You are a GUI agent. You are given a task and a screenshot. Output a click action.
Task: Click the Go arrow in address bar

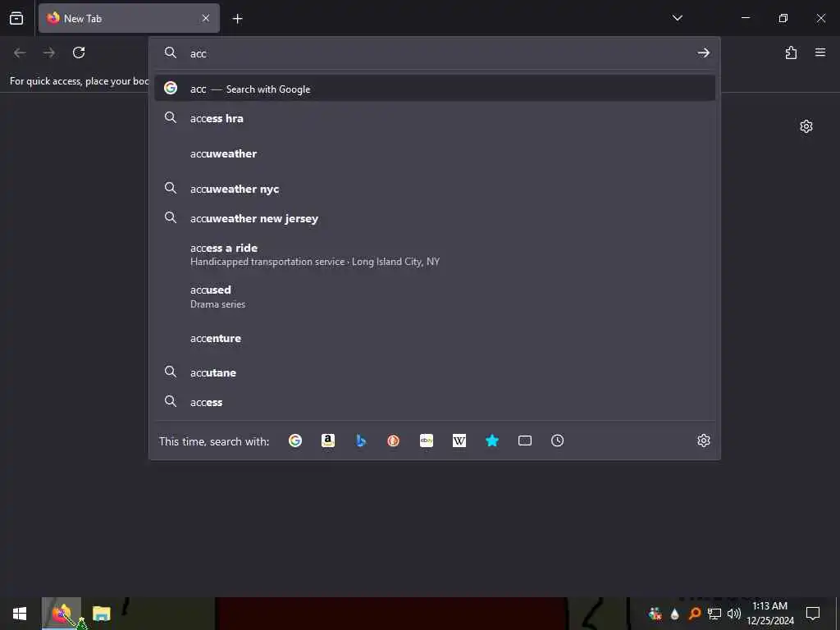click(x=703, y=52)
